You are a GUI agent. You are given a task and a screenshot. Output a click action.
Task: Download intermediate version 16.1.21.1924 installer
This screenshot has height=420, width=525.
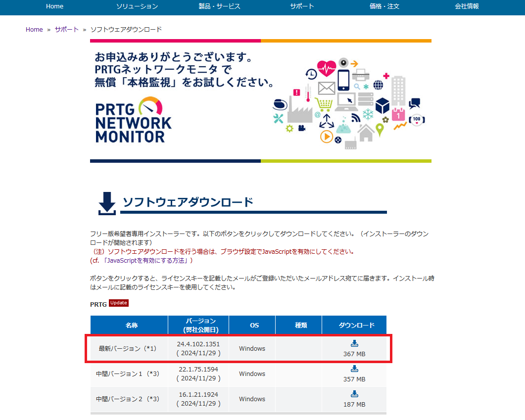pos(354,394)
